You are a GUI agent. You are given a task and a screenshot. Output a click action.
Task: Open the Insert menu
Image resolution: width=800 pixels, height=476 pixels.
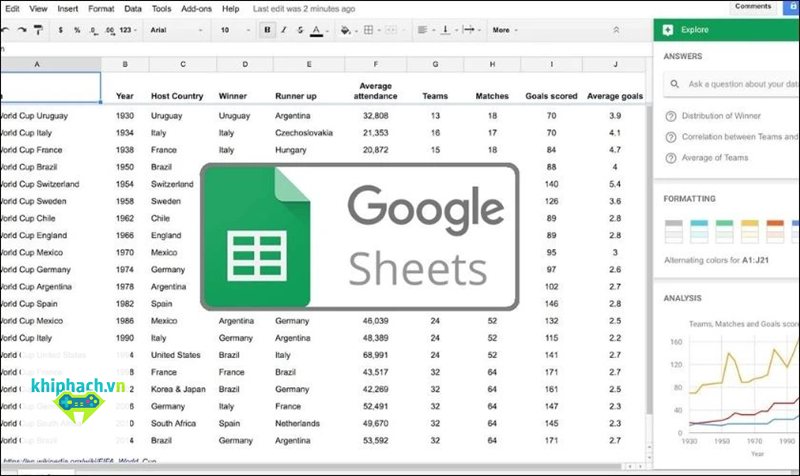(x=68, y=9)
